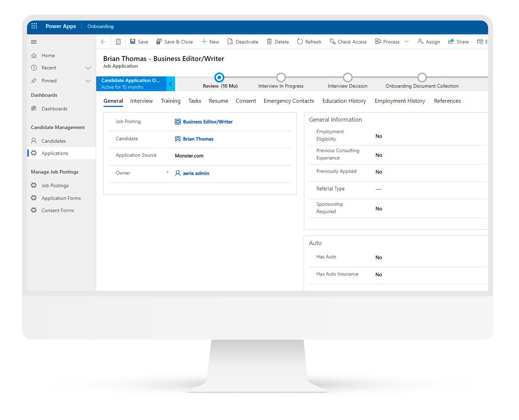Switch to the Interview tab

(141, 101)
